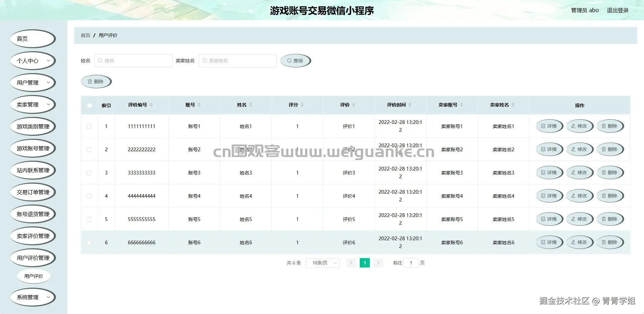Image resolution: width=644 pixels, height=314 pixels.
Task: Select the checkbox for row 账号3
Action: click(89, 173)
